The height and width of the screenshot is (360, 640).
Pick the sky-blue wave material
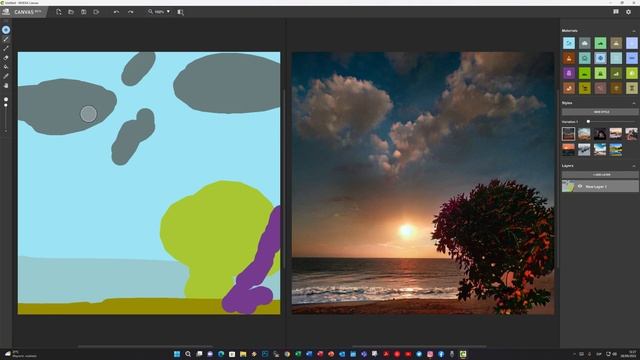tap(569, 43)
